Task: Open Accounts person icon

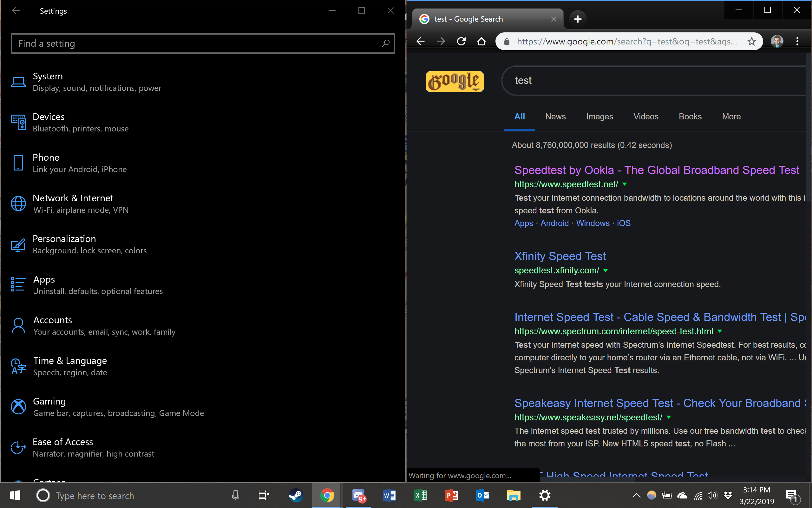Action: click(18, 325)
